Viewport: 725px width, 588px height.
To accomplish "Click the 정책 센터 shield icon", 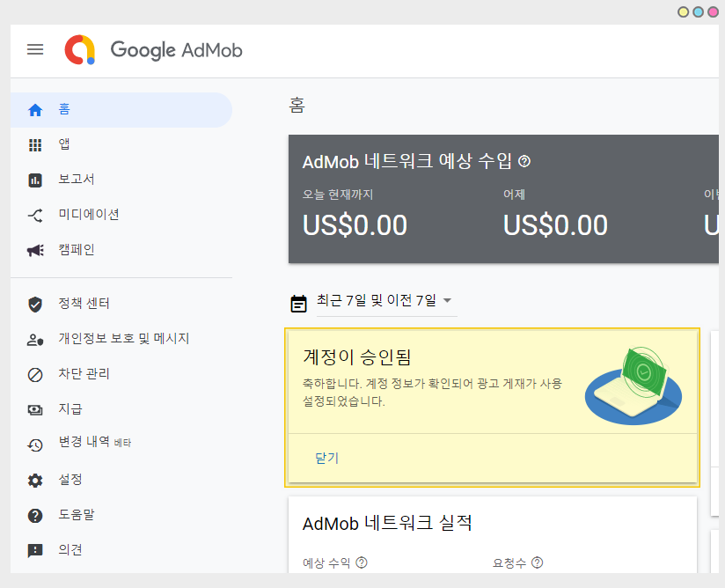I will (x=35, y=304).
